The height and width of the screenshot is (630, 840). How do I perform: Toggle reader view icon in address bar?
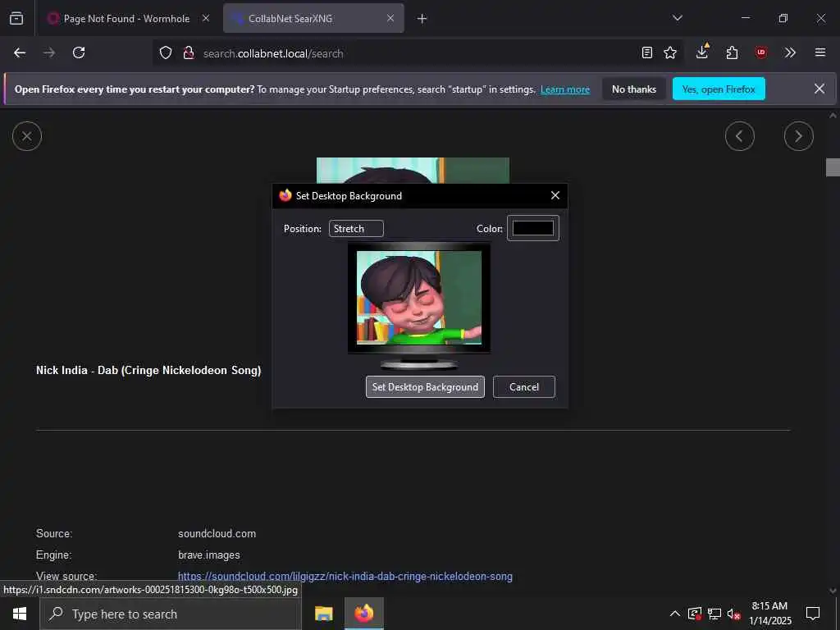click(647, 52)
